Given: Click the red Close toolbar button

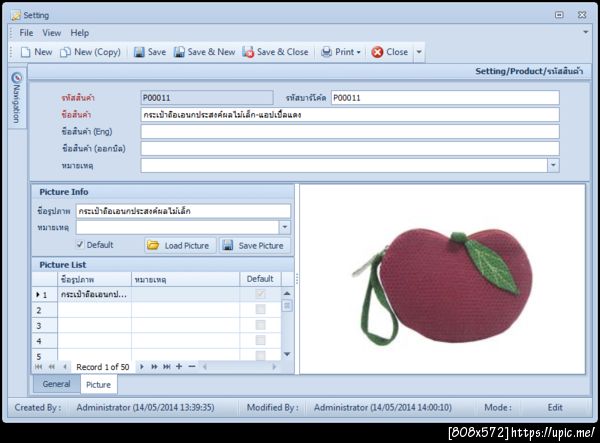Looking at the screenshot, I should (390, 52).
